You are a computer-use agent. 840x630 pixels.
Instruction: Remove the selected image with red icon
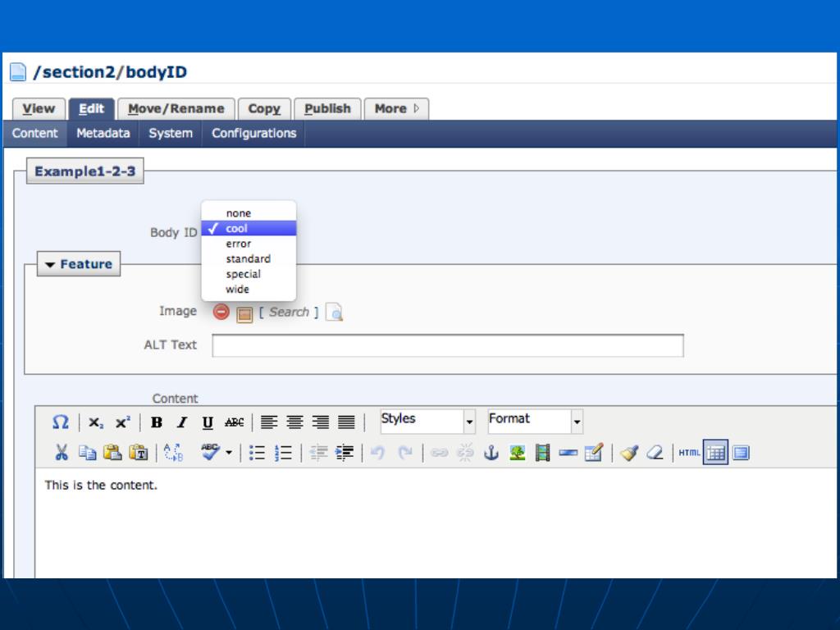pyautogui.click(x=221, y=312)
